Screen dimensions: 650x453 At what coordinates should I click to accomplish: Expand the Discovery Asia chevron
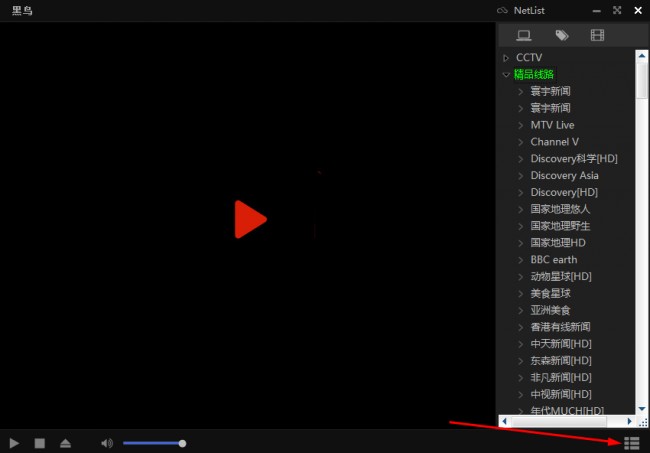click(x=521, y=176)
